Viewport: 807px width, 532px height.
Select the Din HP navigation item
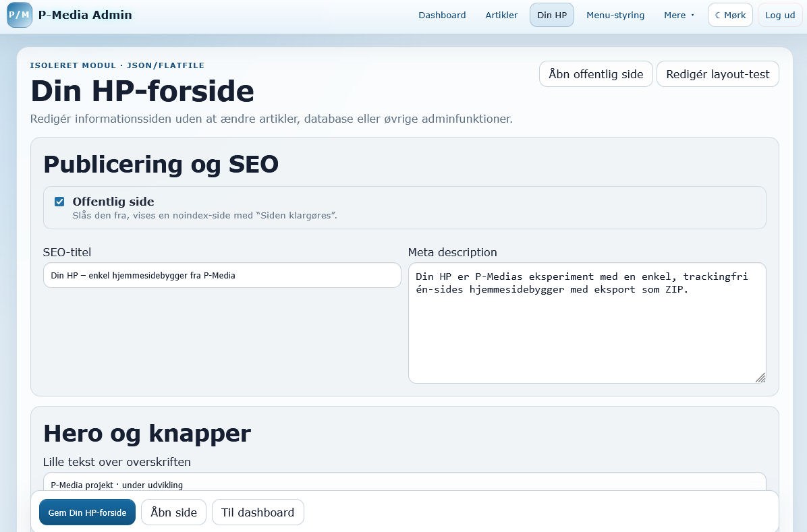pyautogui.click(x=552, y=15)
